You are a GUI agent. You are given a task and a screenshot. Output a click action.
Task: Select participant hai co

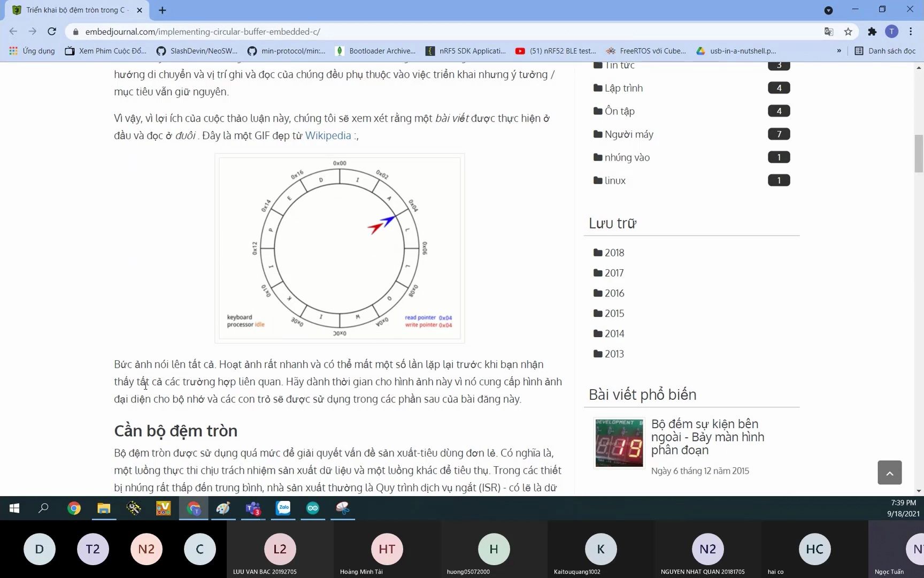pyautogui.click(x=815, y=550)
